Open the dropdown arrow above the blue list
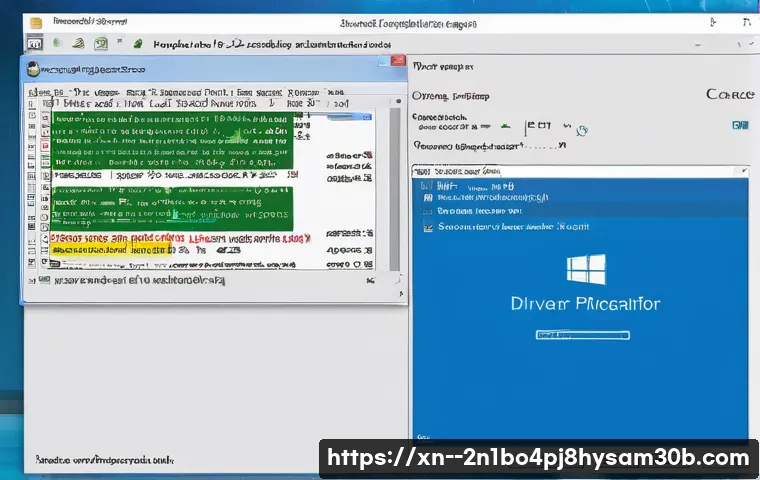This screenshot has width=760, height=480. point(742,171)
